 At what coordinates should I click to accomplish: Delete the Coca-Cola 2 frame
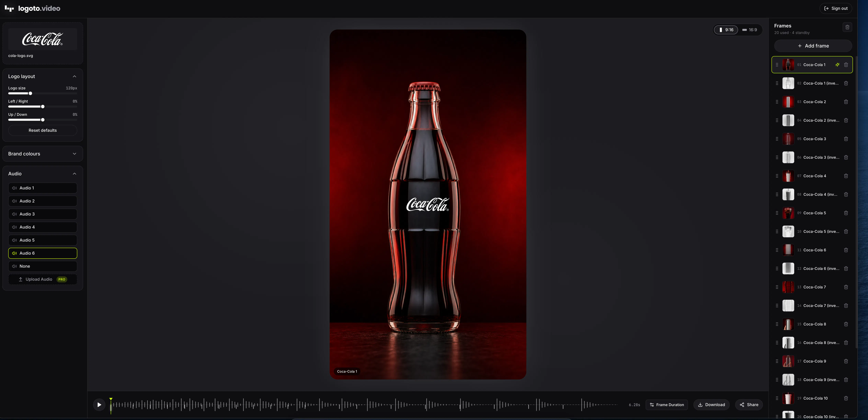846,102
